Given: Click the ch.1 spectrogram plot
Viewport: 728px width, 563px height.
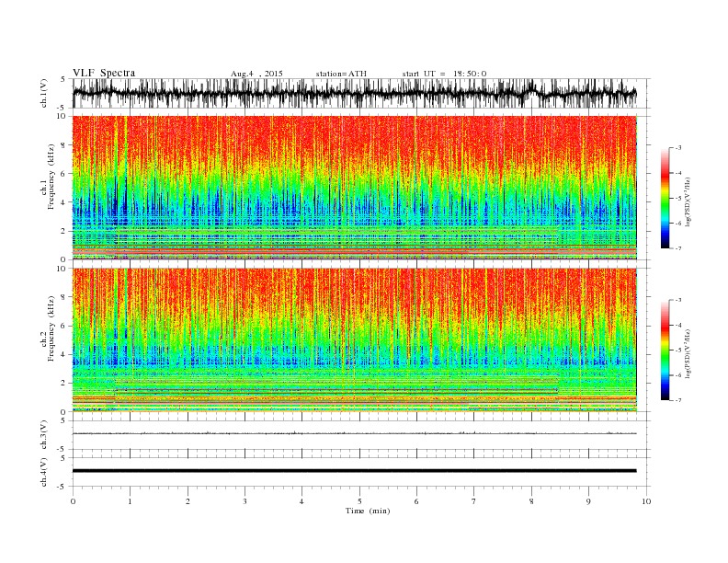Looking at the screenshot, I should pos(355,188).
